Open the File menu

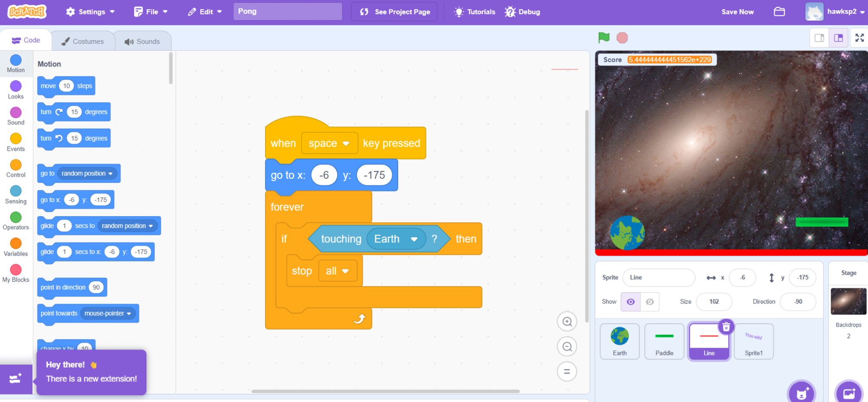point(151,12)
